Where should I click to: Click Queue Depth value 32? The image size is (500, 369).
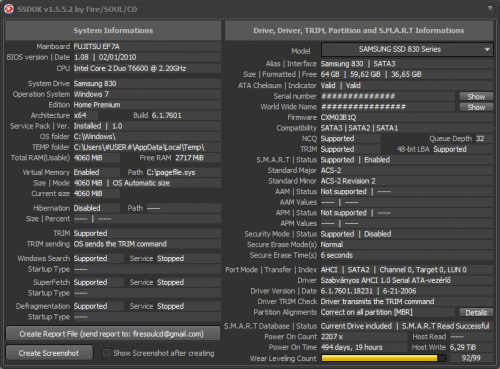(x=480, y=139)
